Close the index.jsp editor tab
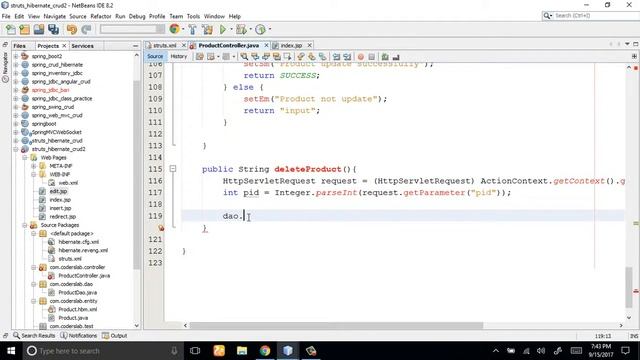The image size is (640, 360). (309, 45)
